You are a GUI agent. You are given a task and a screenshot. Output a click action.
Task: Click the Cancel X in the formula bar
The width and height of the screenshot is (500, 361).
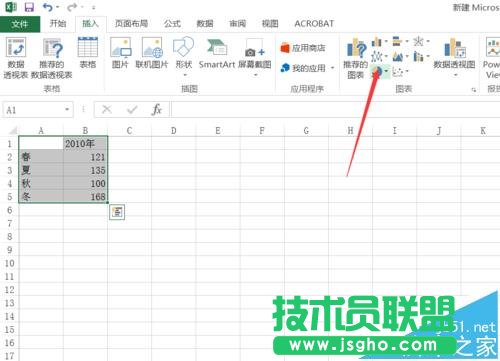(107, 109)
